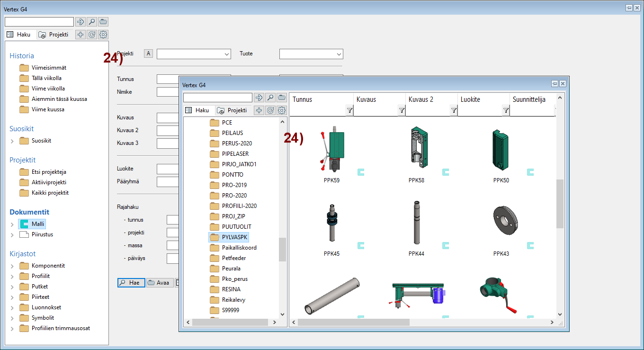Select the Haku tab in front window
Image resolution: width=644 pixels, height=350 pixels.
coord(197,110)
